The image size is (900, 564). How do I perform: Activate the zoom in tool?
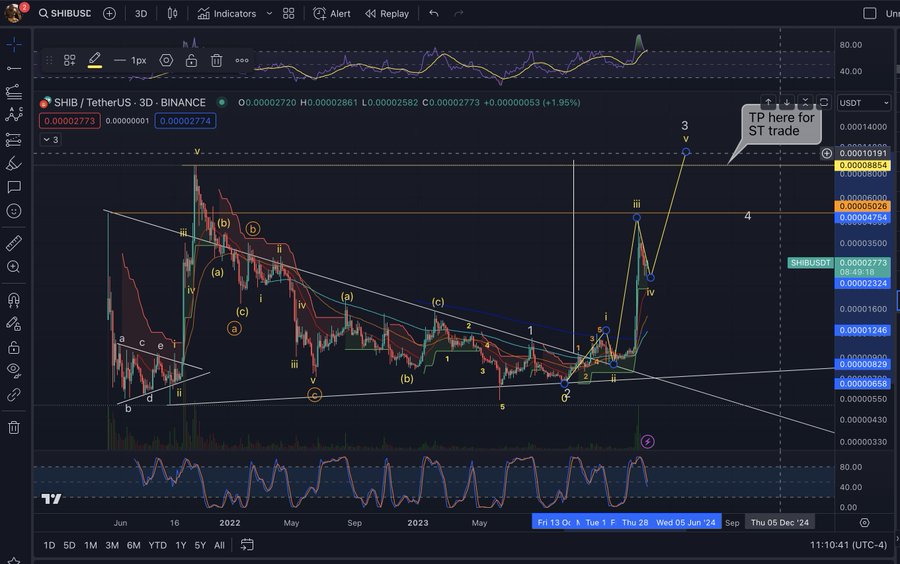[14, 267]
